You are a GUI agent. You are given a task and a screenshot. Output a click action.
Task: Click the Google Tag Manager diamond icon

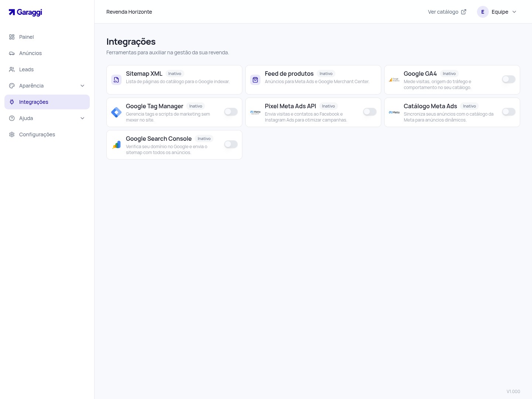116,112
